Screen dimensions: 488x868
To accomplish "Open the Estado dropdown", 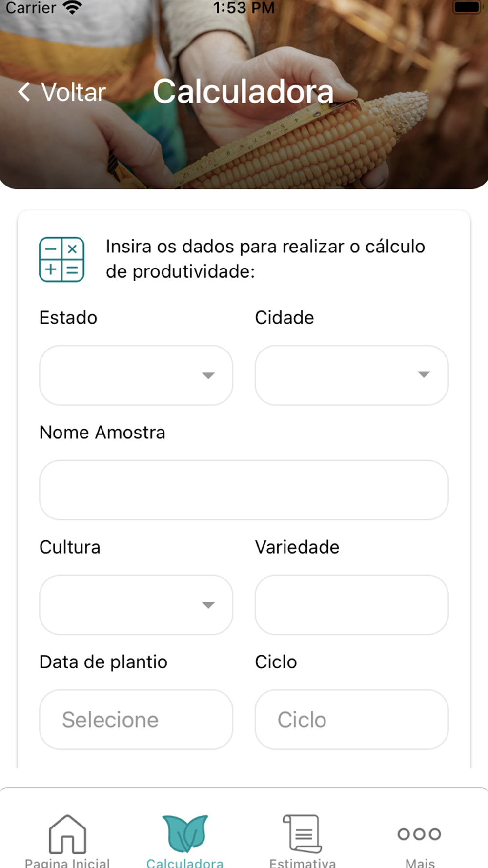I will point(136,375).
